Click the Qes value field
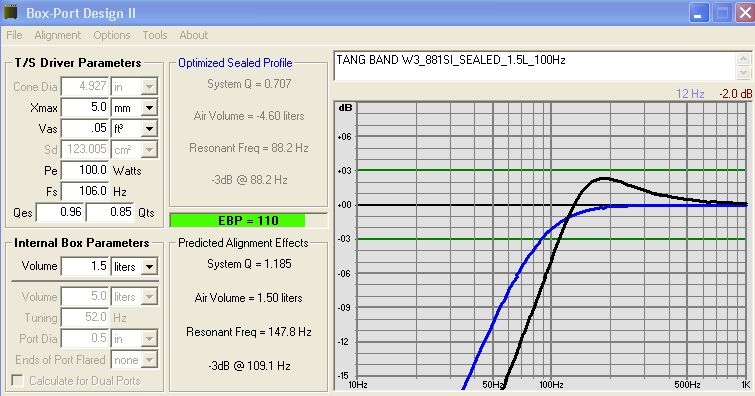The width and height of the screenshot is (755, 396). tap(60, 212)
